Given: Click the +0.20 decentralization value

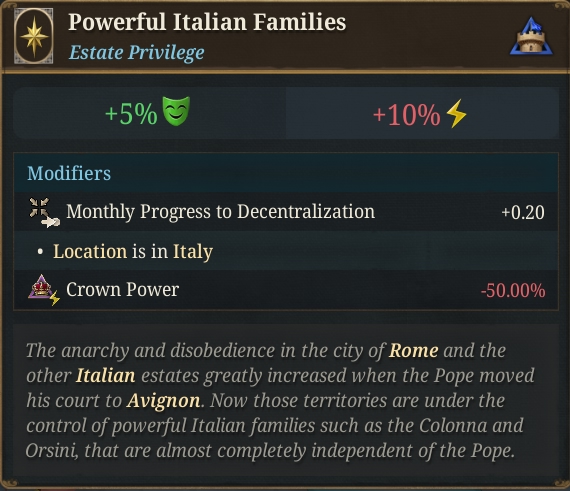Looking at the screenshot, I should point(523,213).
